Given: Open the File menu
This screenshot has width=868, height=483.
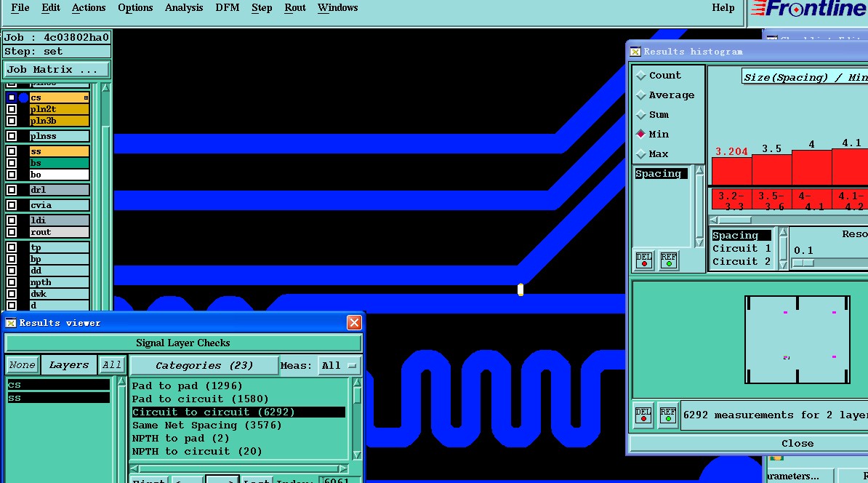Looking at the screenshot, I should [x=20, y=8].
